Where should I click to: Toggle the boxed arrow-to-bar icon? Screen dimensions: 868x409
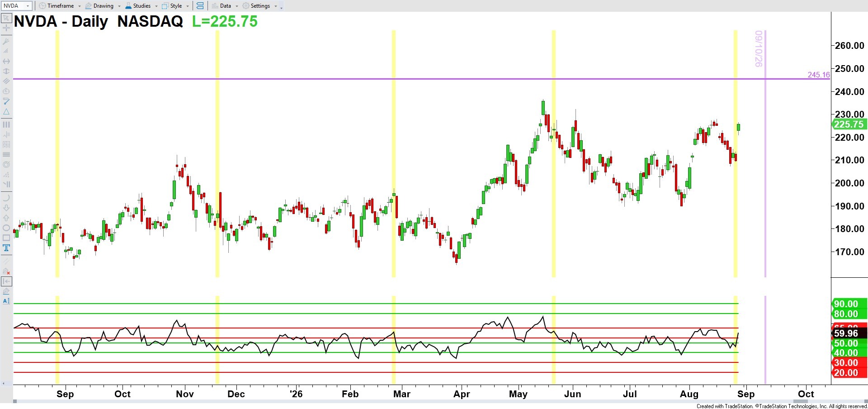click(6, 281)
